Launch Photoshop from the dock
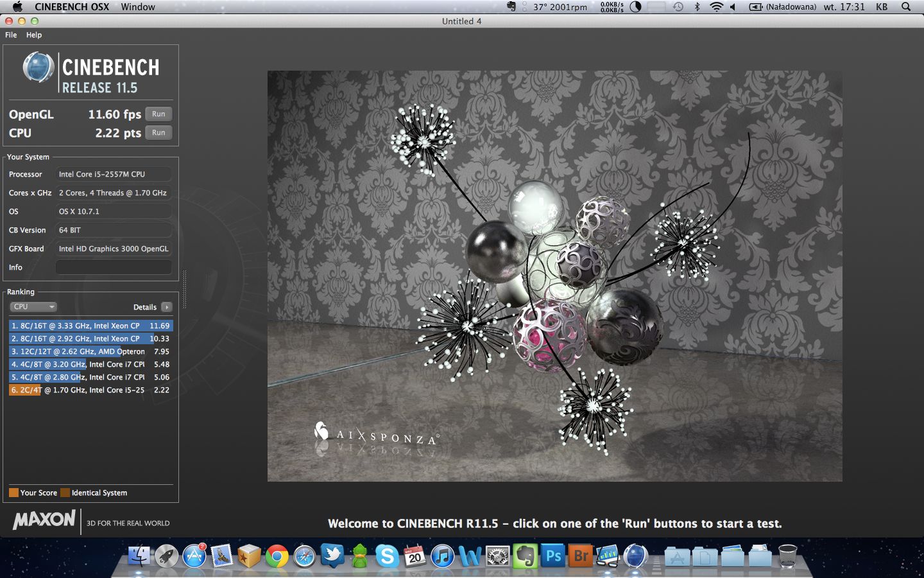 [552, 556]
